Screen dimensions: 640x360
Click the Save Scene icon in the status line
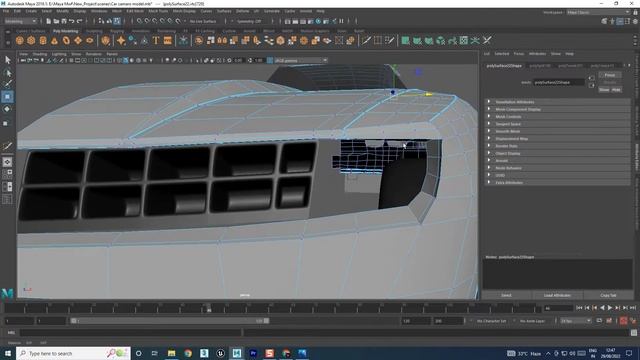[64, 21]
